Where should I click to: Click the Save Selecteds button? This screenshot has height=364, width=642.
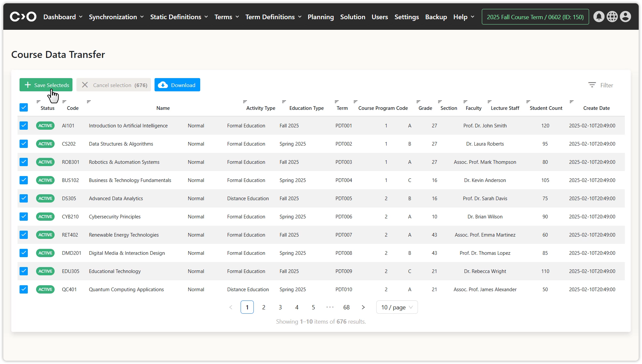pos(46,85)
